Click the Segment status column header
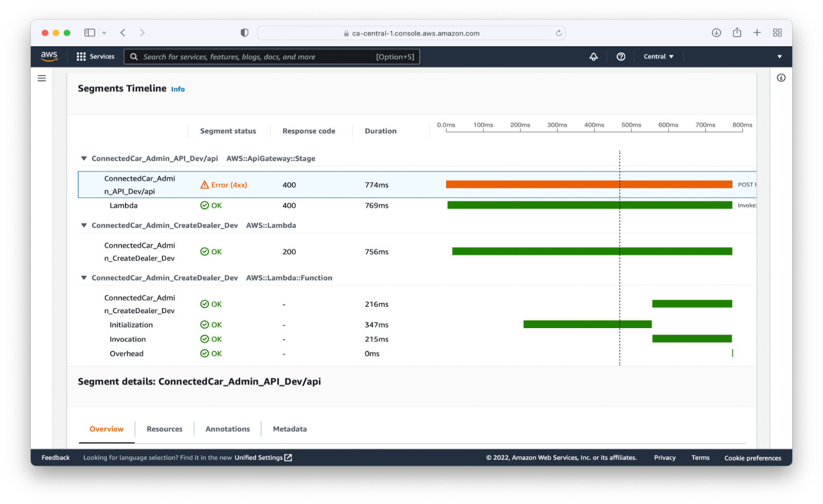 click(228, 131)
